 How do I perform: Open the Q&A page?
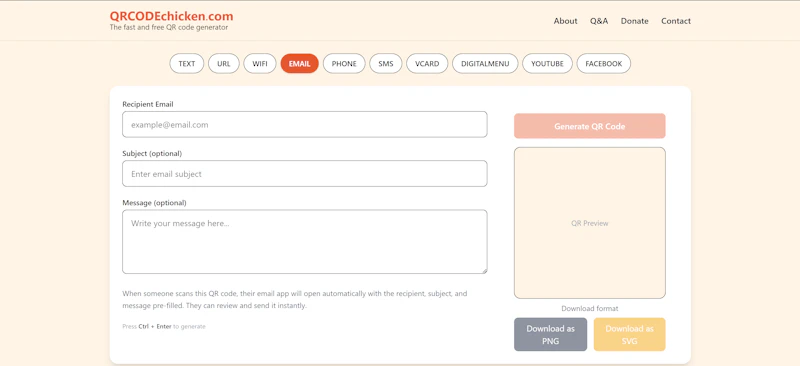tap(599, 21)
